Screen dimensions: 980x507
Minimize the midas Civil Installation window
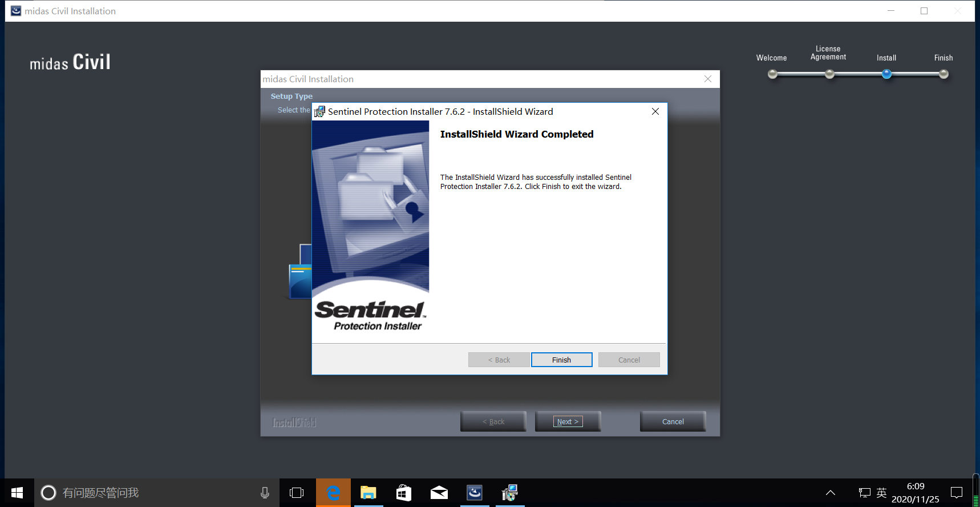(891, 11)
